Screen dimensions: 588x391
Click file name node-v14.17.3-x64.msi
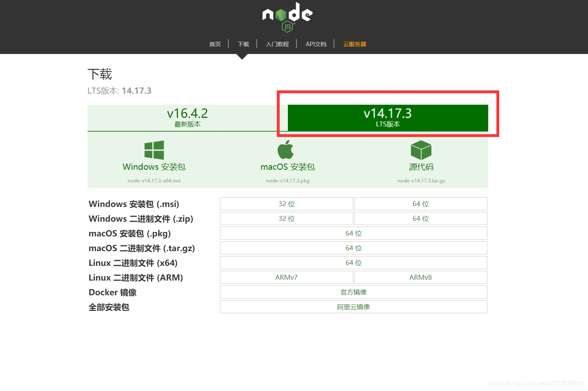pyautogui.click(x=154, y=180)
